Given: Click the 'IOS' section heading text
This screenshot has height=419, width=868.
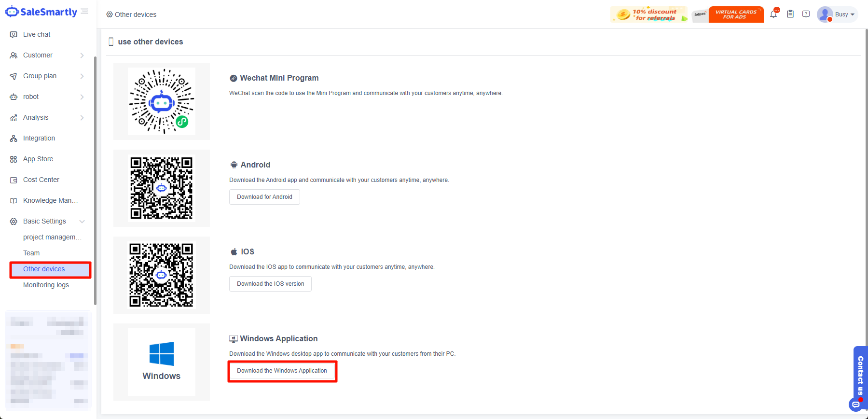Looking at the screenshot, I should point(248,252).
